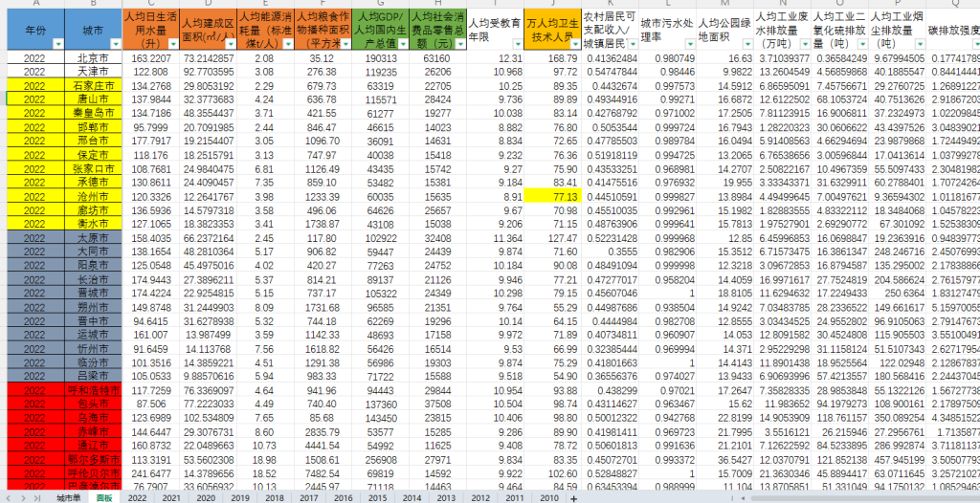Select the red city cell 呼和浩特市
Image resolution: width=980 pixels, height=503 pixels.
click(93, 389)
